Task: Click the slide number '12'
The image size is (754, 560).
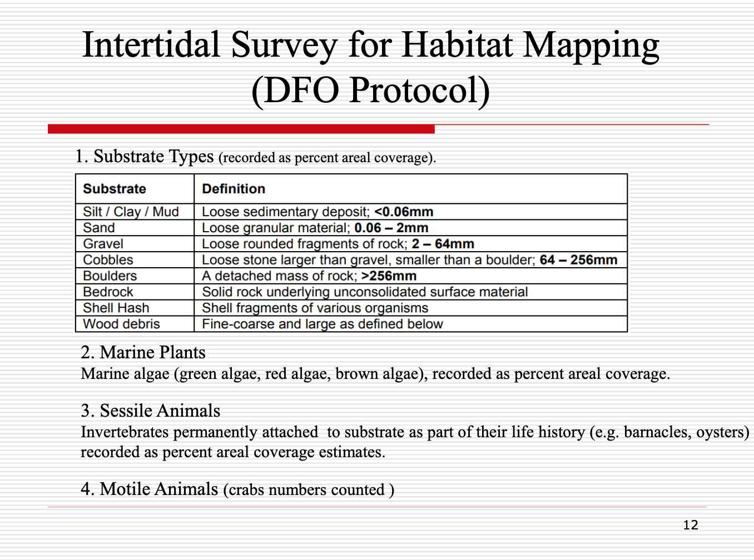Action: (x=691, y=525)
